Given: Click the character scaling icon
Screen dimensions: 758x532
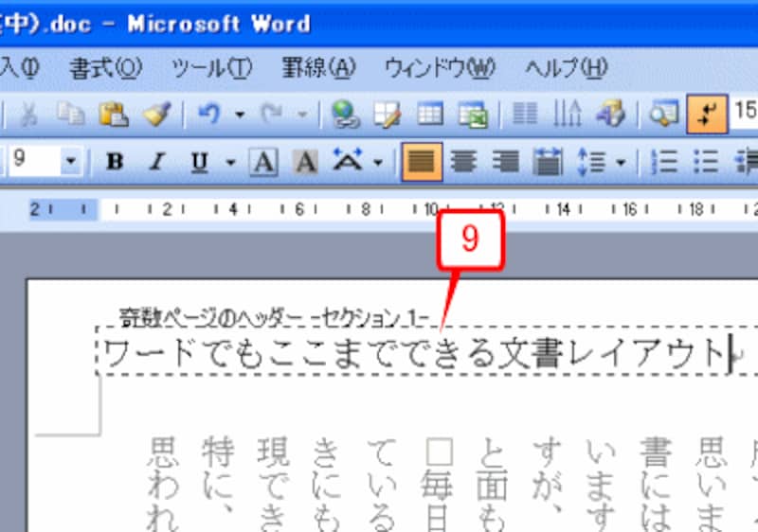Looking at the screenshot, I should click(x=347, y=160).
